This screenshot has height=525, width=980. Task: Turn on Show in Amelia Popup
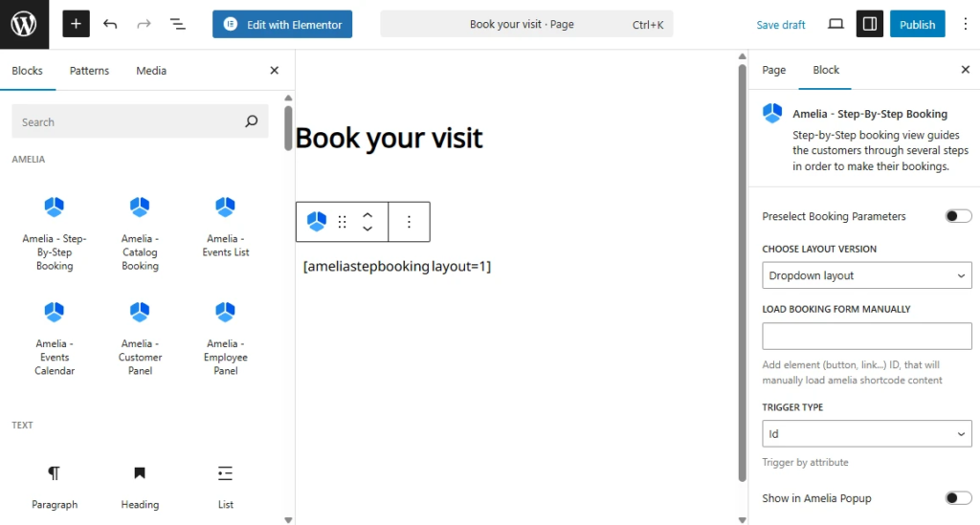tap(958, 498)
